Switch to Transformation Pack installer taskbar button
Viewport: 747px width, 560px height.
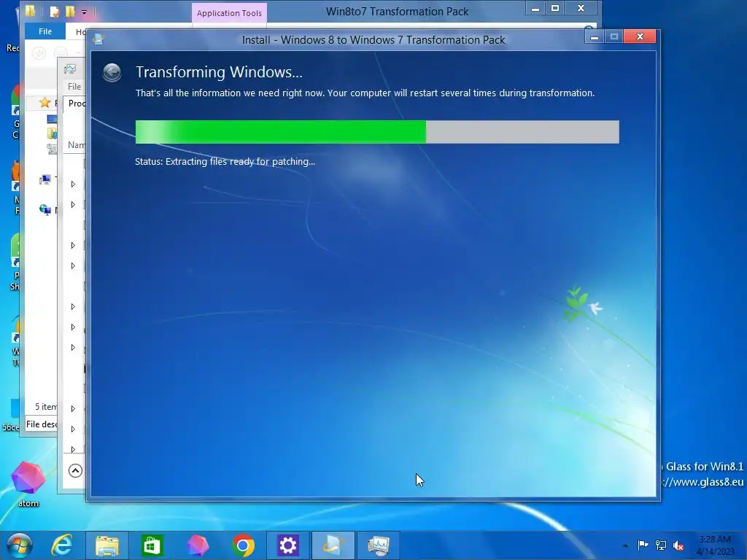(x=333, y=545)
